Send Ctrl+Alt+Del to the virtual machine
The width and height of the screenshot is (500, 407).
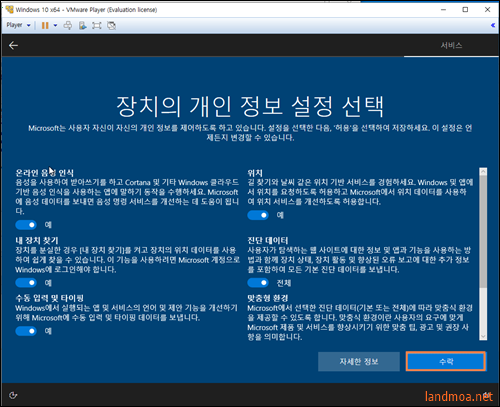pyautogui.click(x=68, y=25)
